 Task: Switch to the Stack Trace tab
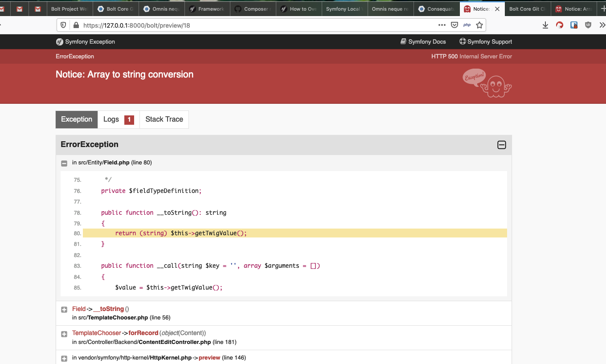(164, 119)
